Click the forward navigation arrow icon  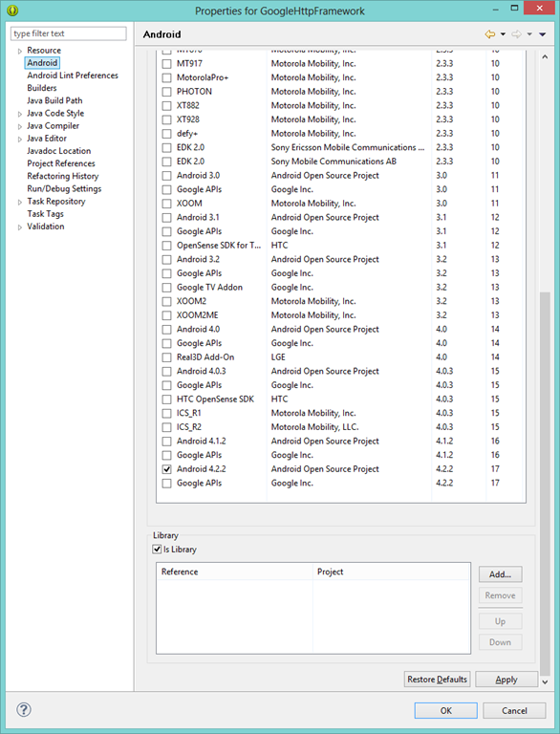point(516,34)
